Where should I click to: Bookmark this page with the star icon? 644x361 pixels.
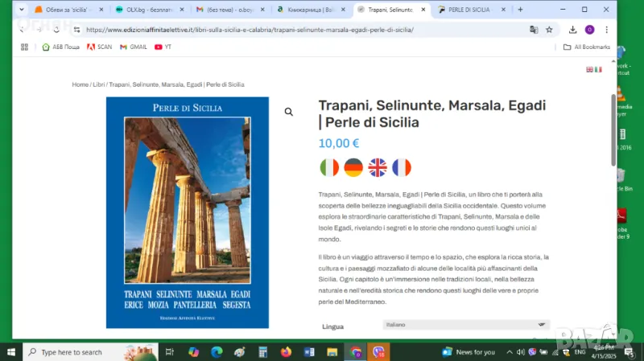pyautogui.click(x=549, y=30)
